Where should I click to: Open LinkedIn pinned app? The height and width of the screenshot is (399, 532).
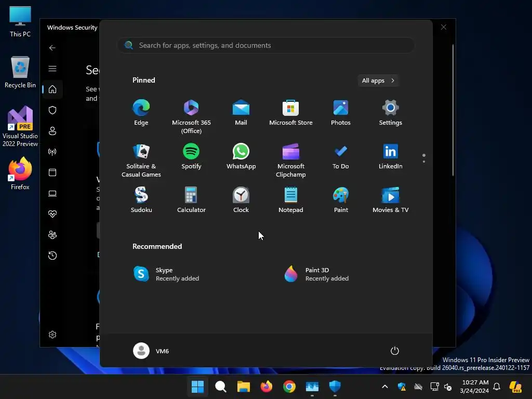click(391, 156)
